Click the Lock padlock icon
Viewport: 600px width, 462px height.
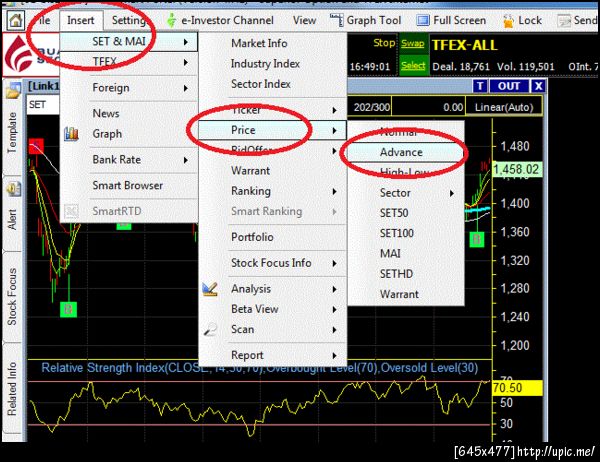click(508, 21)
